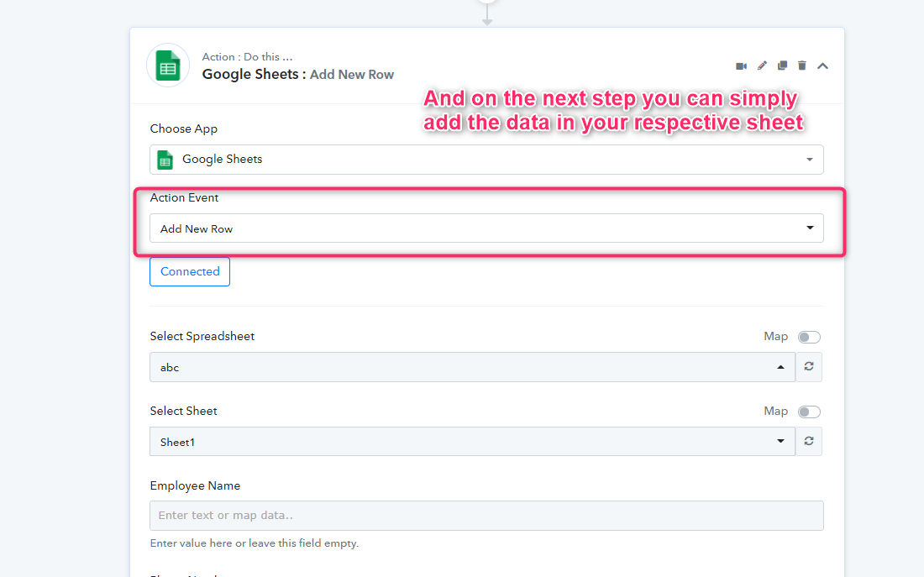
Task: Click the action title Google Sheets : Add New Row
Action: (298, 74)
